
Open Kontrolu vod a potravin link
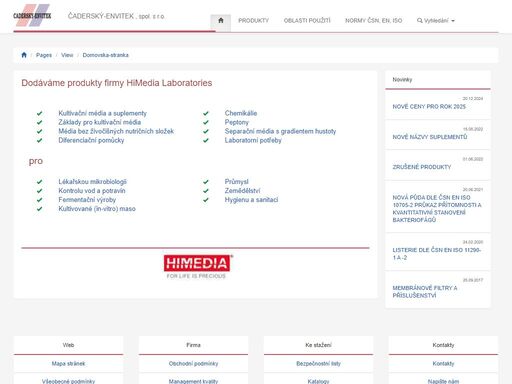[92, 191]
